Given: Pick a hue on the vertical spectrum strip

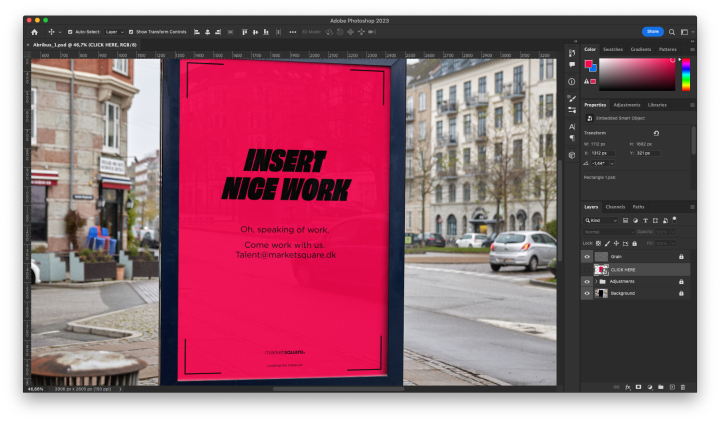Looking at the screenshot, I should point(686,74).
